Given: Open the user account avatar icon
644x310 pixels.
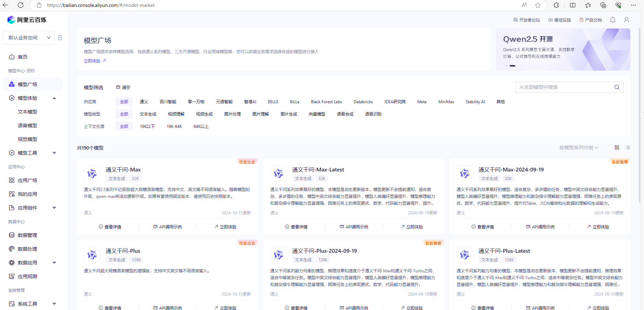Looking at the screenshot, I should coord(626,20).
